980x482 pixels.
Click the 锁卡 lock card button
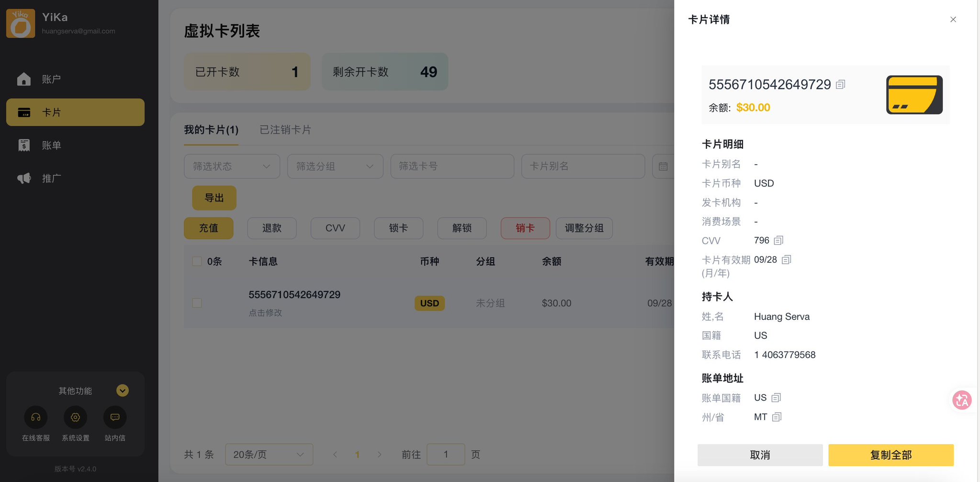pos(398,228)
